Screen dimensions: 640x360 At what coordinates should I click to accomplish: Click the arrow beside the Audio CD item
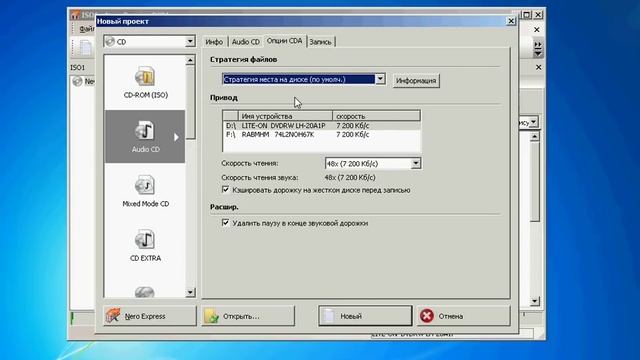[176, 137]
